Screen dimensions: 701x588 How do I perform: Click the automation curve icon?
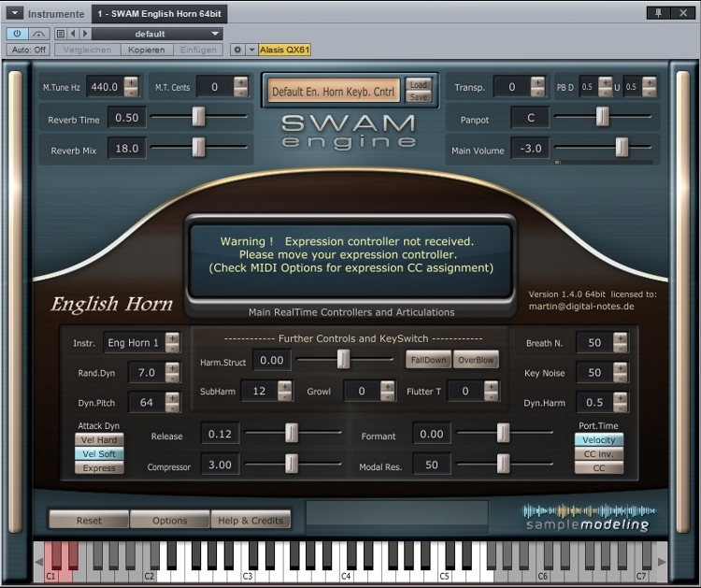(x=39, y=34)
